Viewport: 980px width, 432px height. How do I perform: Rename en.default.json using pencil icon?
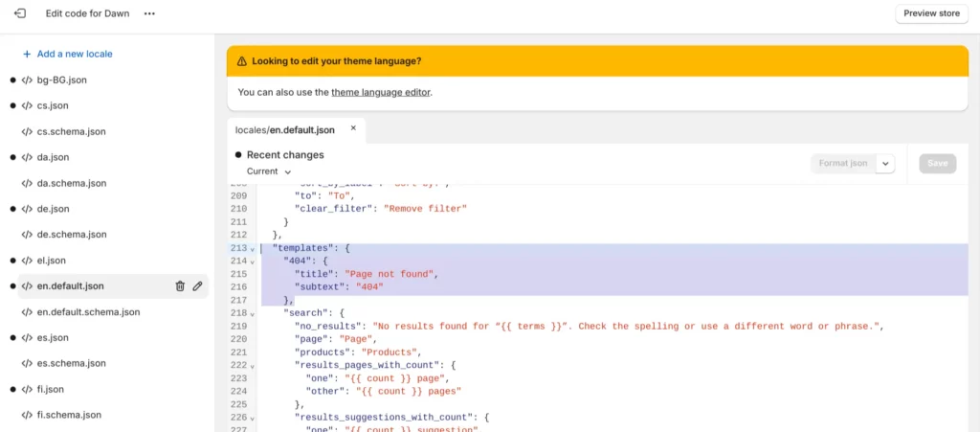pyautogui.click(x=197, y=286)
